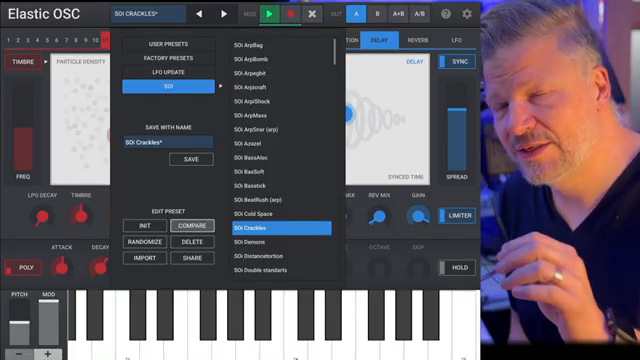Viewport: 640px width, 360px height.
Task: Load preset SOi Azazel
Action: click(282, 144)
